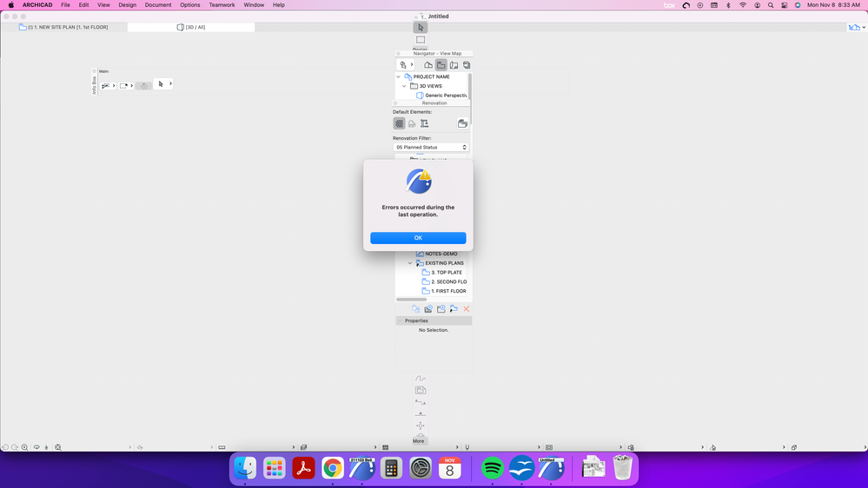Open Finder from the Dock
868x488 pixels.
pos(245,468)
